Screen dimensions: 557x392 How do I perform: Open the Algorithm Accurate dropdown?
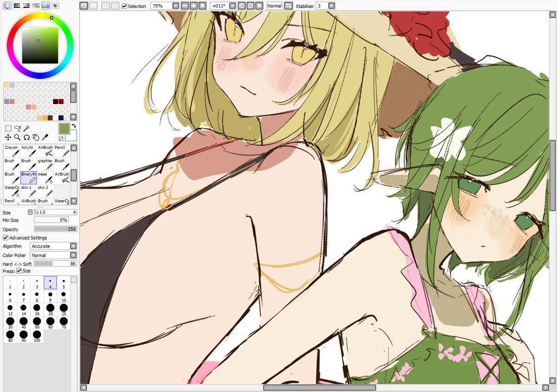click(73, 246)
